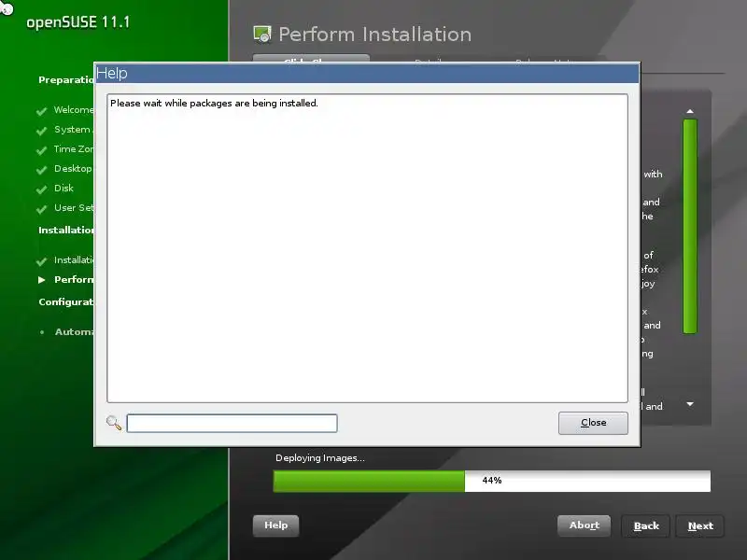Click the Deploying Images progress bar
Screen dimensions: 747x560
click(x=492, y=481)
